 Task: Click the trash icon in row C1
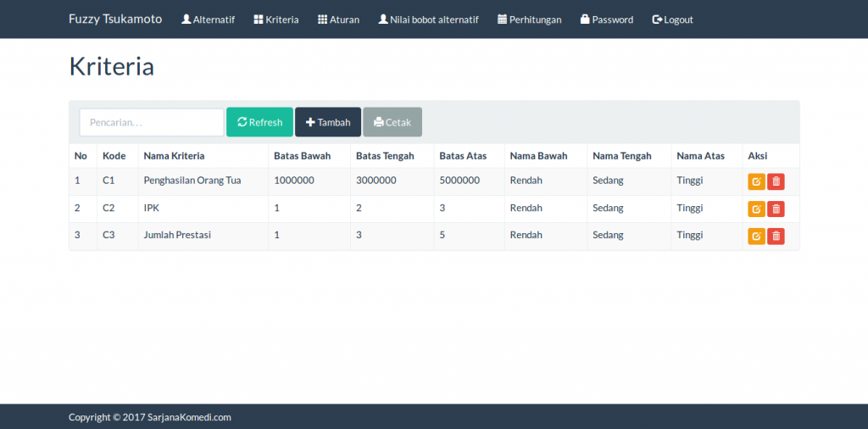point(776,181)
